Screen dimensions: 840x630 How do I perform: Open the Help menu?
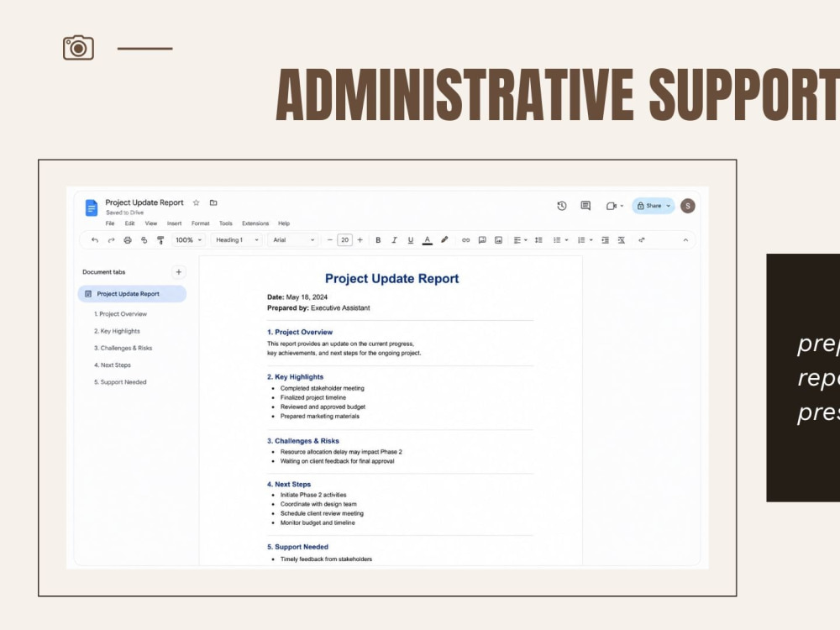[284, 223]
